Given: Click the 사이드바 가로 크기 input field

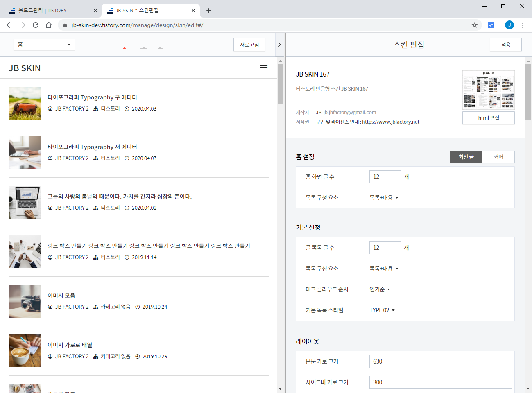Looking at the screenshot, I should click(440, 382).
